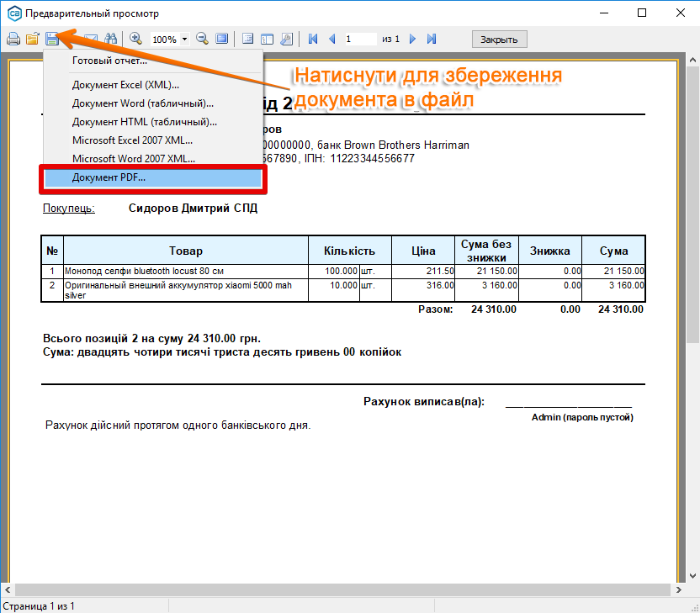Click the Ціна column header
The image size is (700, 613).
423,251
